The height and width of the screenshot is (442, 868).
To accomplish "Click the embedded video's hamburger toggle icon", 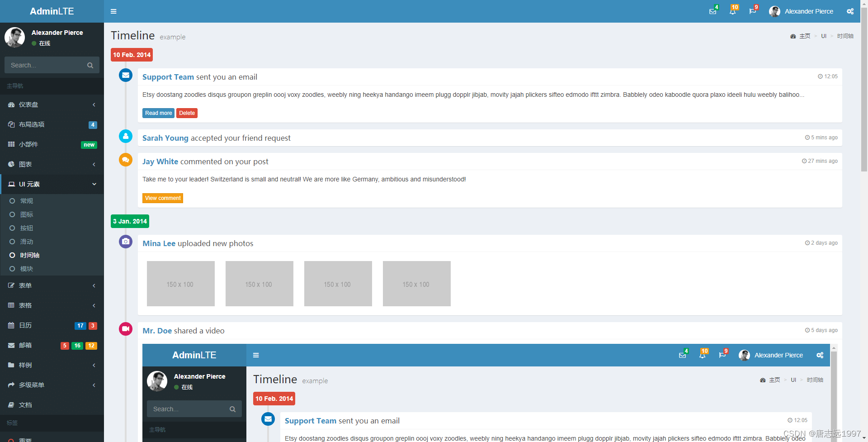I will click(x=256, y=355).
